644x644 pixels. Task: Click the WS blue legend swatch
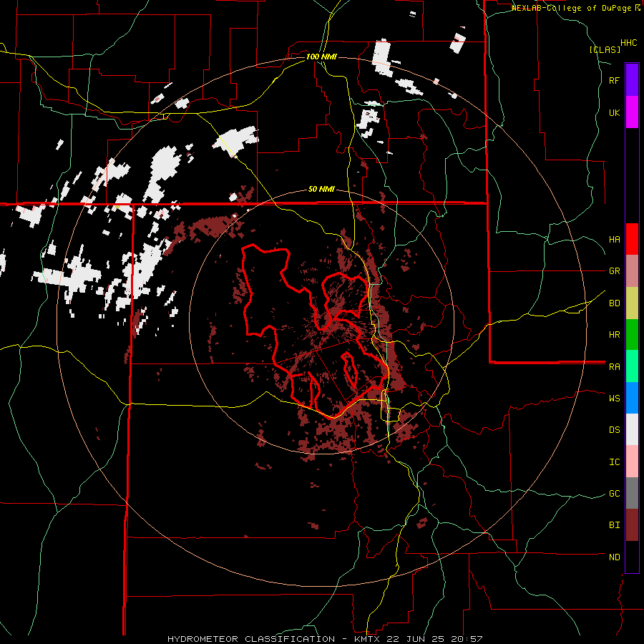632,398
